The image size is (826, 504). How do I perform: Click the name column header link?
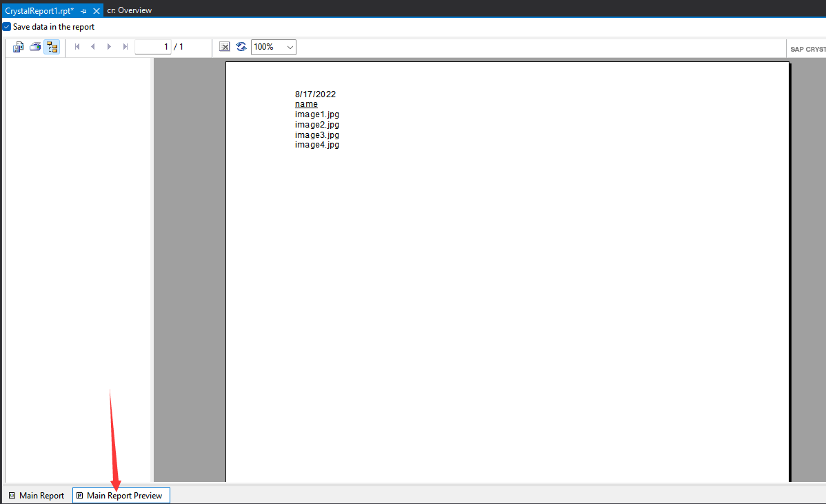306,103
